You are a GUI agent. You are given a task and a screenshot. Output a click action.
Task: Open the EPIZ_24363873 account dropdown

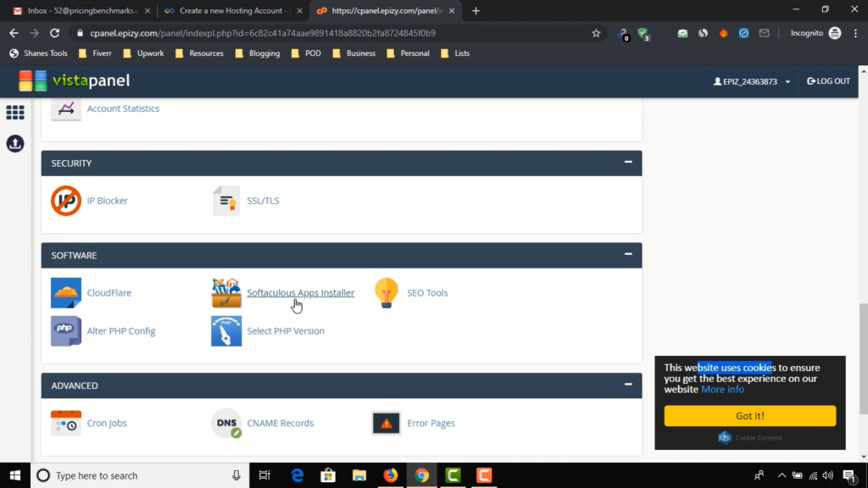752,81
